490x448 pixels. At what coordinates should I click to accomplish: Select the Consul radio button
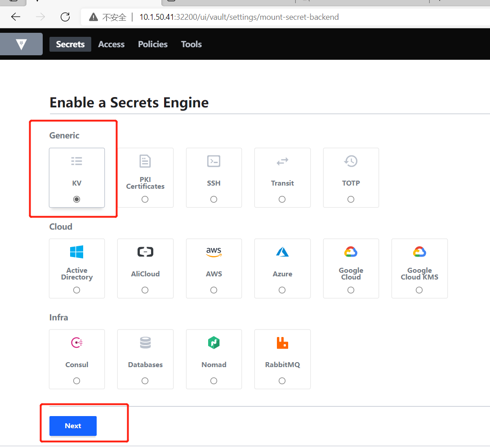pos(76,381)
